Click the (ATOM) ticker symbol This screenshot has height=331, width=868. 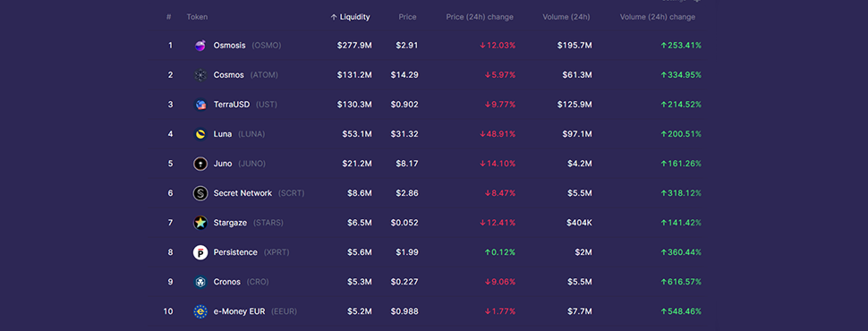click(x=264, y=75)
